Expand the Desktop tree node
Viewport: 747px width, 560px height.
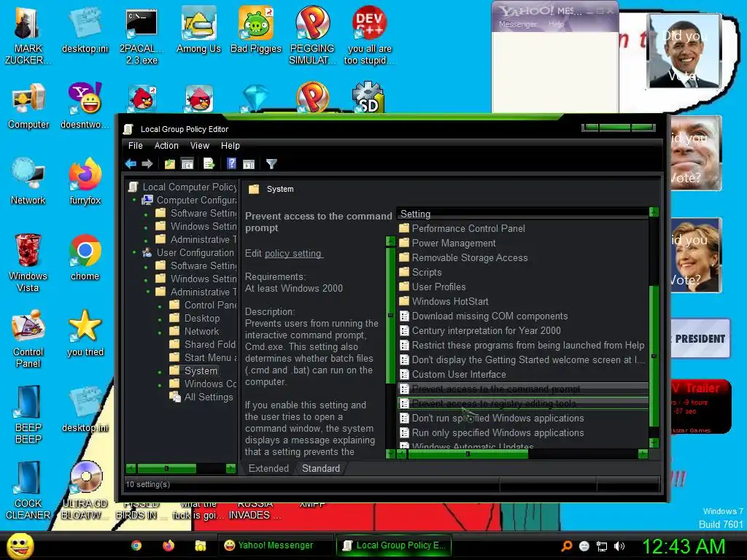(x=160, y=319)
